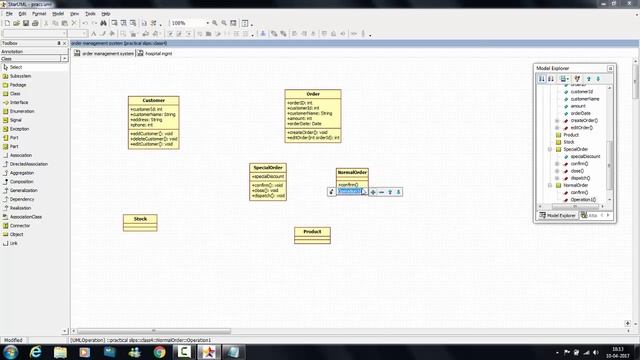This screenshot has height=360, width=640.
Task: Click the Open file toolbar icon
Action: click(x=17, y=23)
